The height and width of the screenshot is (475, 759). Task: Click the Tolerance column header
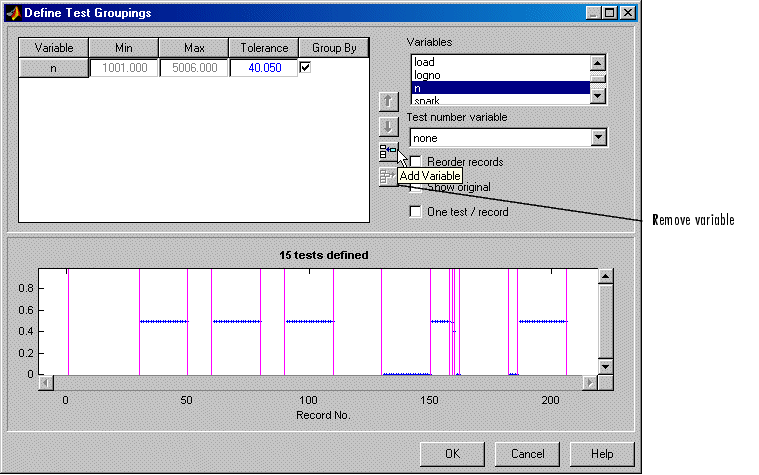(x=264, y=48)
